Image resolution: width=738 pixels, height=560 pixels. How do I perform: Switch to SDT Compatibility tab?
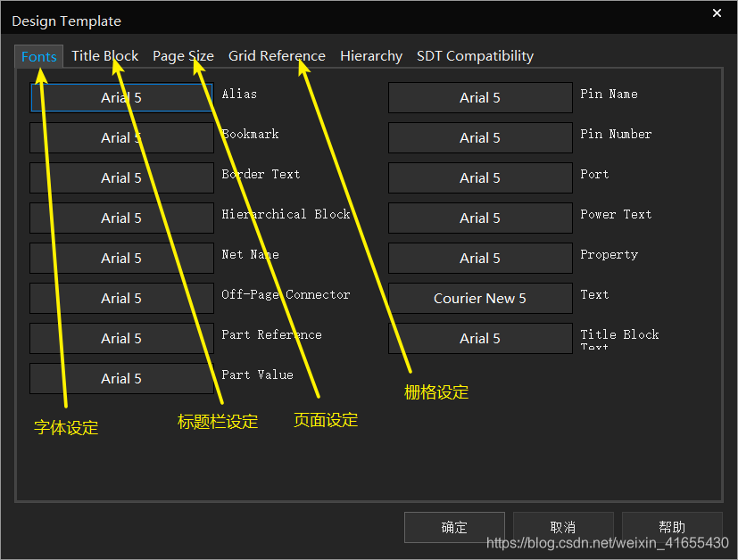tap(475, 56)
